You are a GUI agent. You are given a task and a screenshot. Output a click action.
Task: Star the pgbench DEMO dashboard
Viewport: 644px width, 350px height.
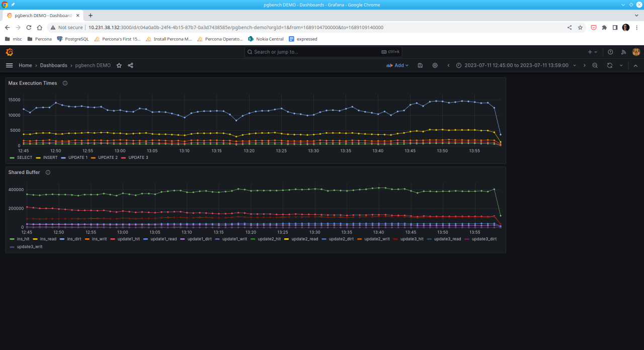click(x=119, y=65)
